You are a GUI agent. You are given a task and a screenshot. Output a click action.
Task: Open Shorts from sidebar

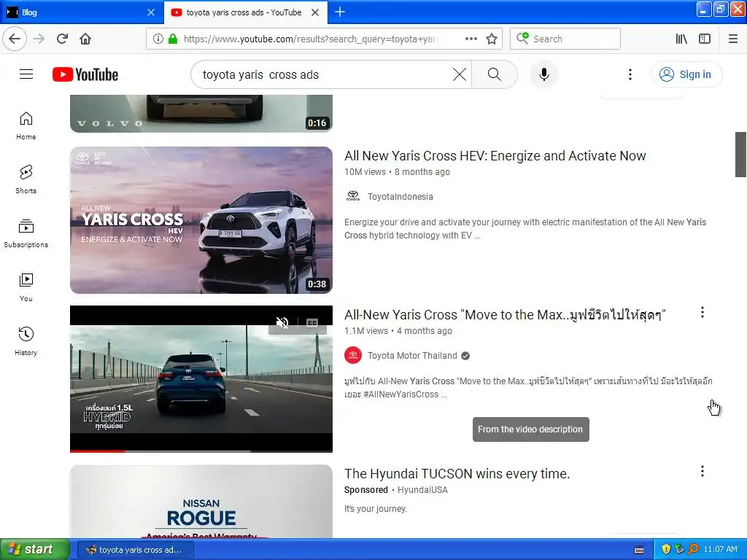pyautogui.click(x=26, y=179)
